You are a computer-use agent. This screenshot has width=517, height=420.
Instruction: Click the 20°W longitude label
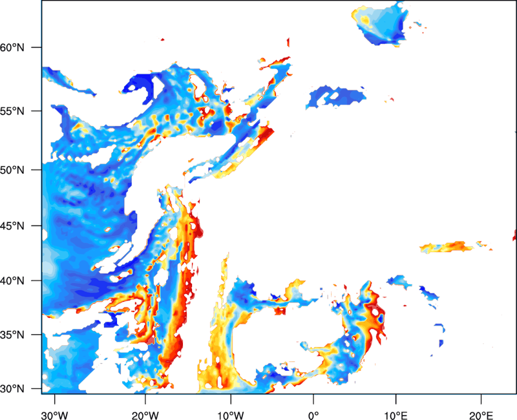145,415
